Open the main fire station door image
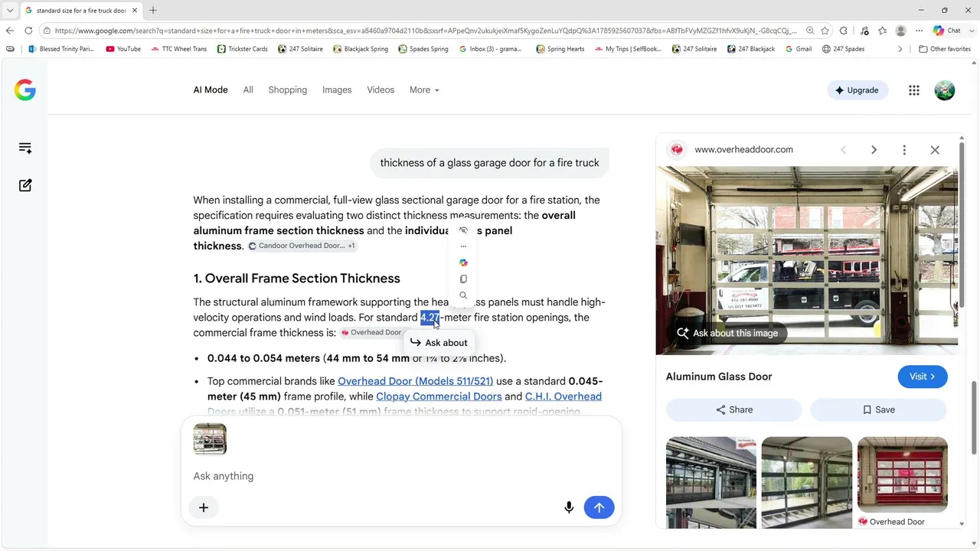 pos(807,260)
